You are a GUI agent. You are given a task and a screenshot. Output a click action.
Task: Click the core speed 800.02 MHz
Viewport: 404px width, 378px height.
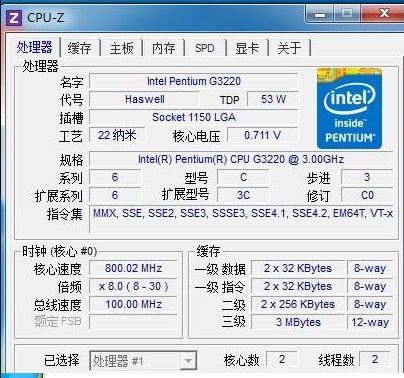point(133,268)
